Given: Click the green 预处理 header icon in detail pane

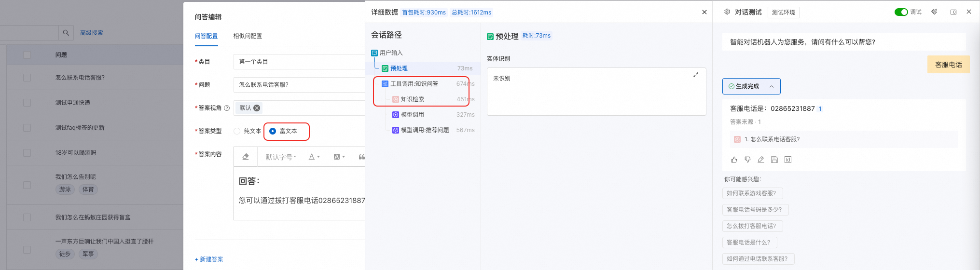Looking at the screenshot, I should 490,37.
